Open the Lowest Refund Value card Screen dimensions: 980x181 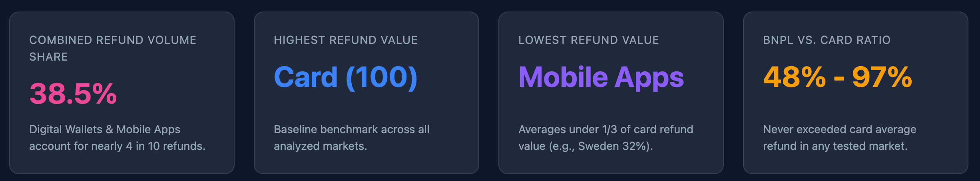pos(611,93)
